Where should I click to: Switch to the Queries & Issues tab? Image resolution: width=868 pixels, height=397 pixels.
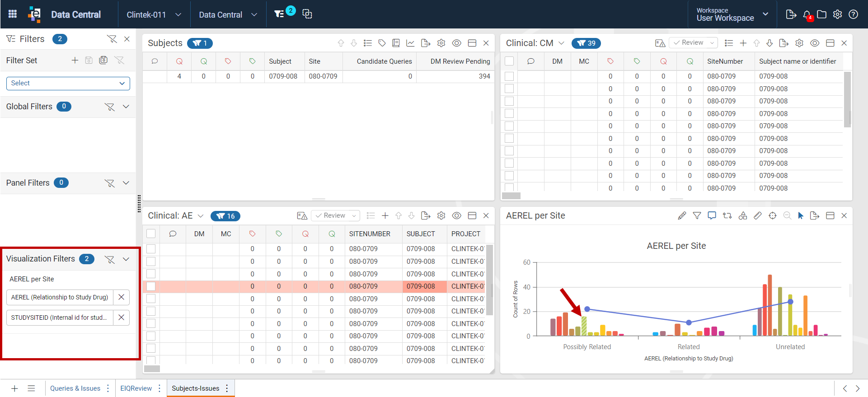[75, 388]
